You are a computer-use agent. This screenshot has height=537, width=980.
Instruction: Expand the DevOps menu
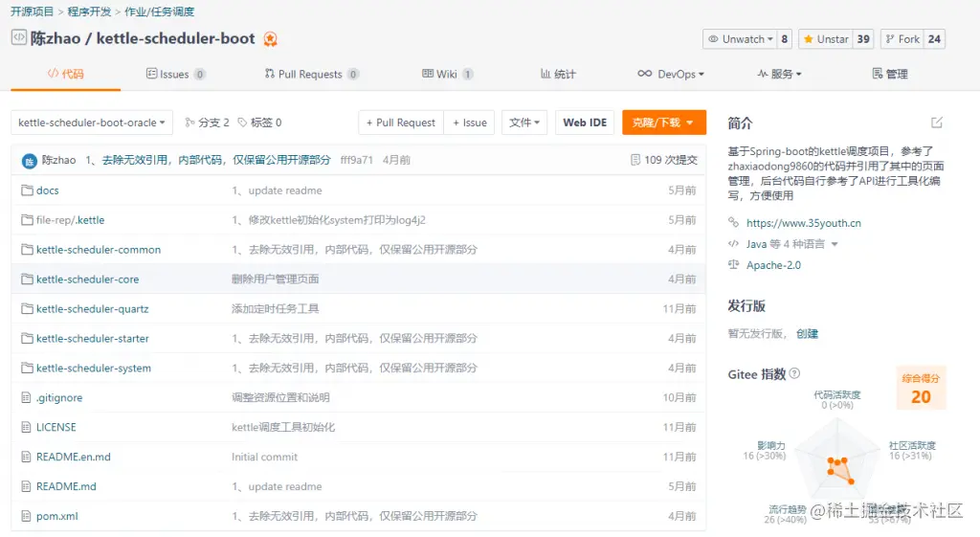[x=671, y=74]
